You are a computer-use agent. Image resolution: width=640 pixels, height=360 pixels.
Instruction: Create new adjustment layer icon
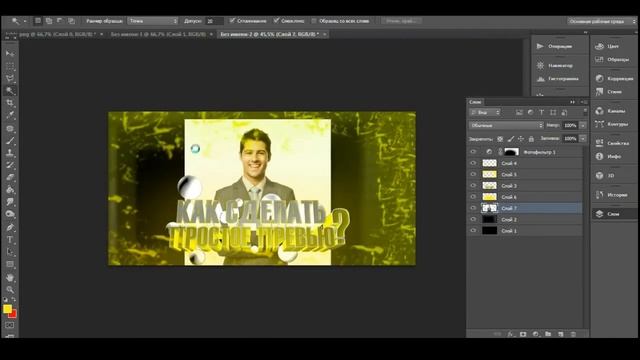tap(536, 334)
